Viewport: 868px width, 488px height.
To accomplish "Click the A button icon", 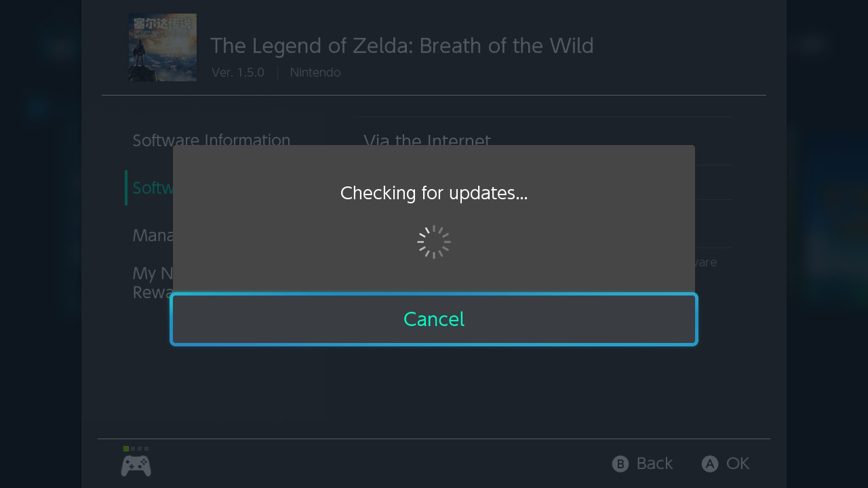I will click(709, 464).
